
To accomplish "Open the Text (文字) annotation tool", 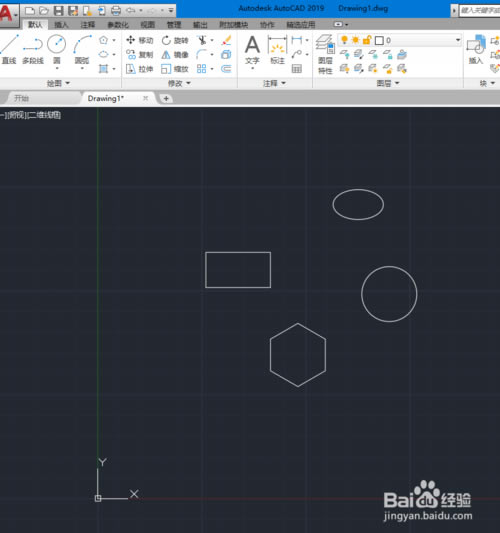I will [x=252, y=50].
